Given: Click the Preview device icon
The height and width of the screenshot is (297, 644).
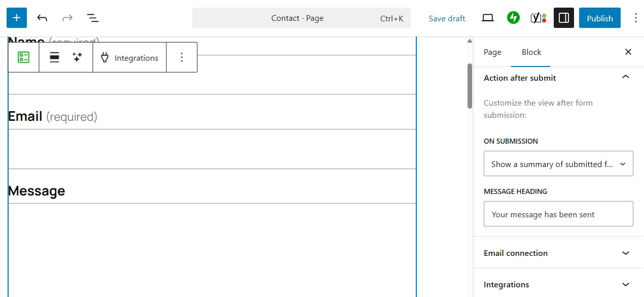Looking at the screenshot, I should coord(487,17).
